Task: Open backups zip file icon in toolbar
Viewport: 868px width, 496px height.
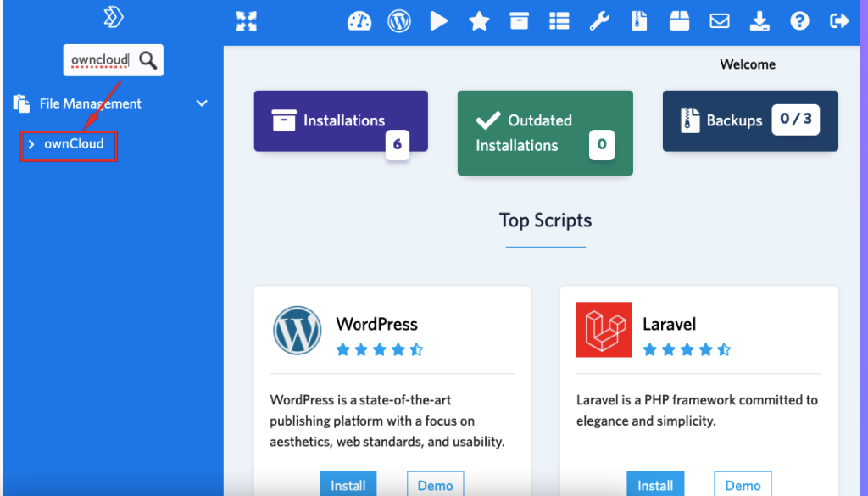Action: tap(639, 21)
